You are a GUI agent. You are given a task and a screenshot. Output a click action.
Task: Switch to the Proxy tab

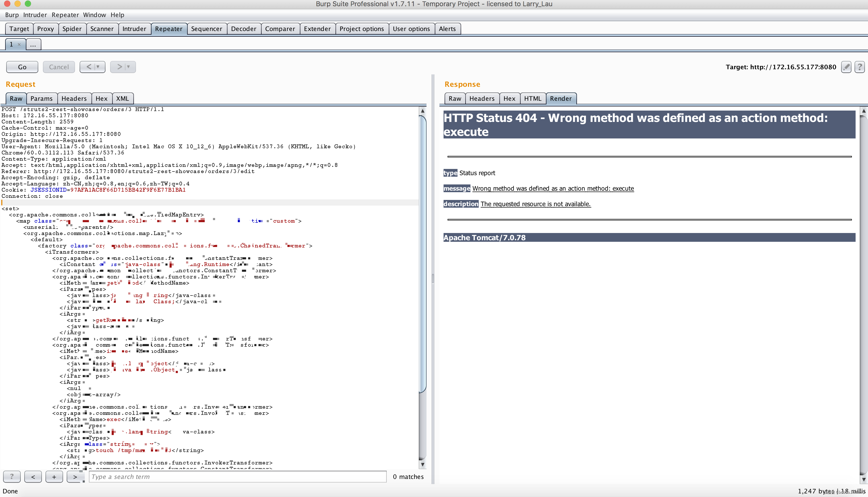(x=45, y=29)
